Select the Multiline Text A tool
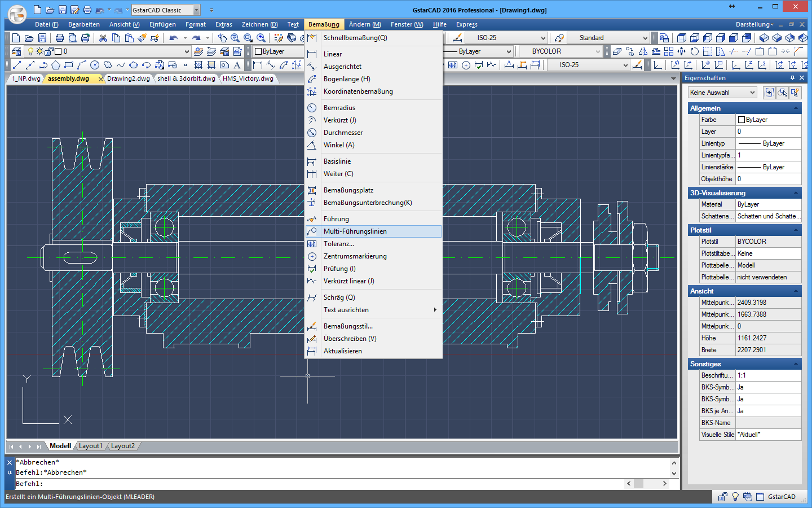 [x=237, y=65]
